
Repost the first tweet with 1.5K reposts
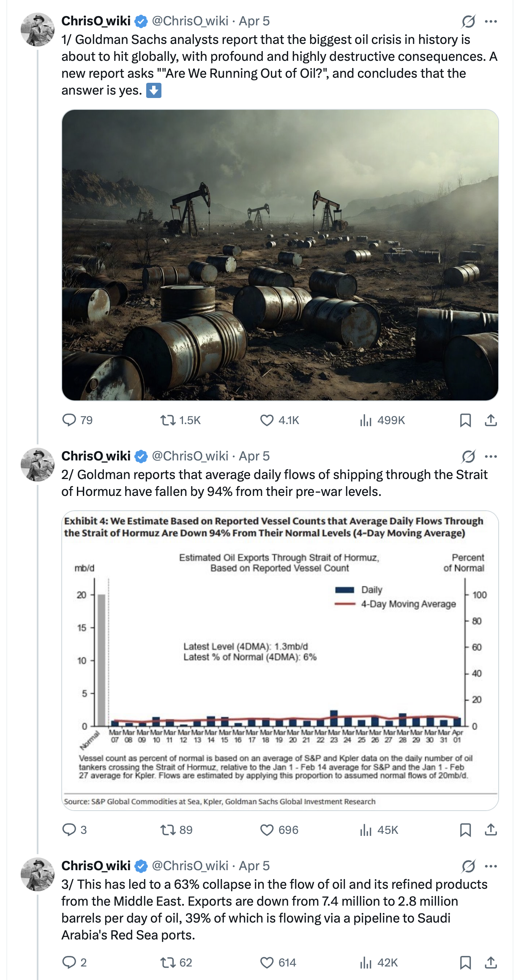(x=168, y=420)
